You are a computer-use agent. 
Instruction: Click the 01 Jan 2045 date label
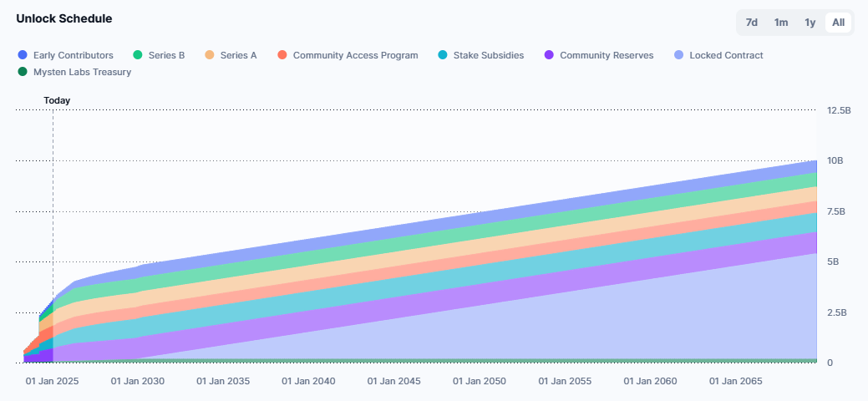coord(394,382)
